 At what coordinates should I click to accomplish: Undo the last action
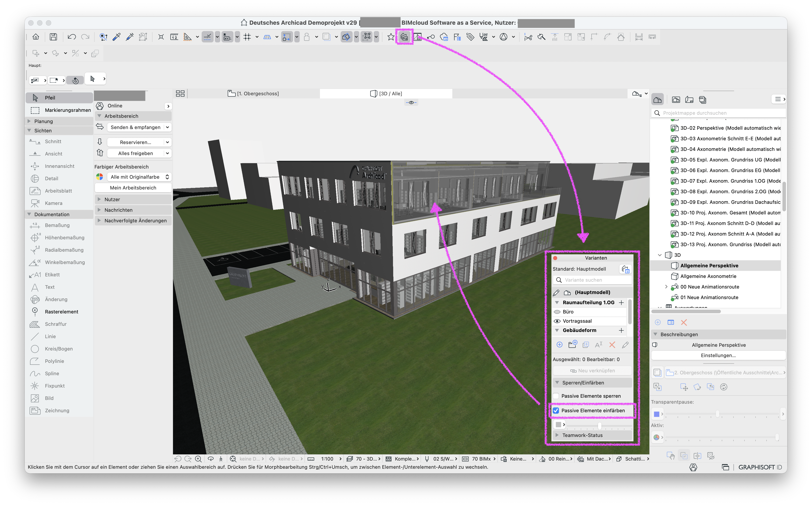coord(71,37)
